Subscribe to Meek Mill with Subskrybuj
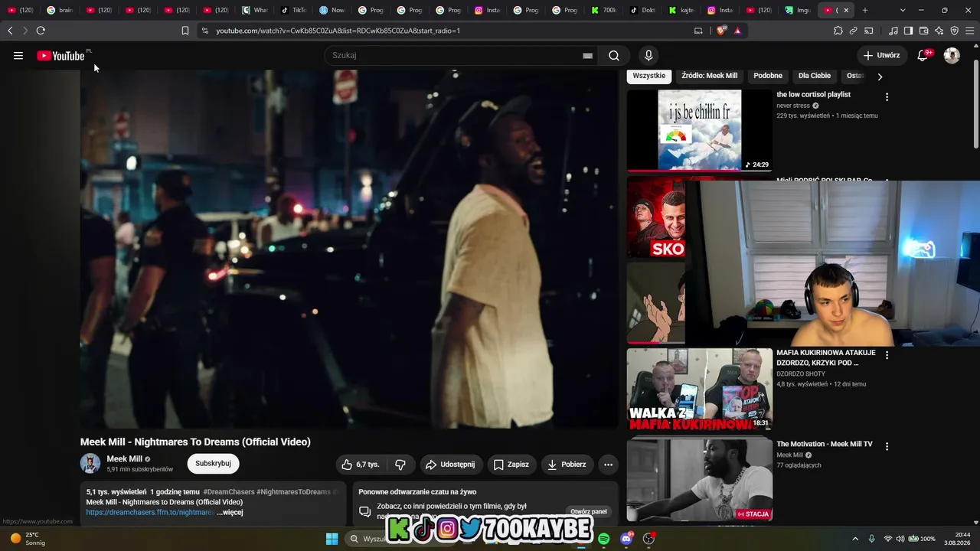Image resolution: width=980 pixels, height=551 pixels. tap(213, 464)
